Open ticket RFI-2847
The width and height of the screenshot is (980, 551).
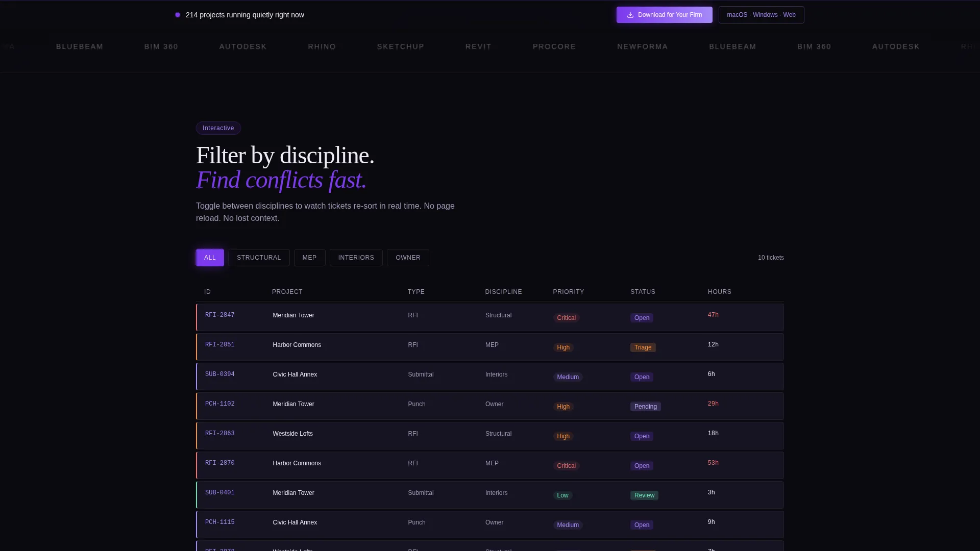(490, 317)
